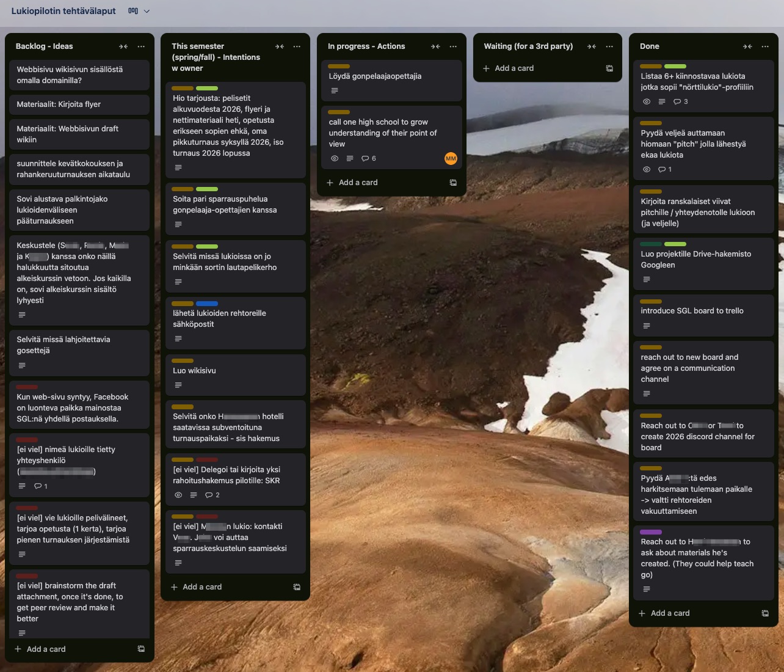Click watch eye icon on 'Listaa 6+' card
784x672 pixels.
coord(647,102)
